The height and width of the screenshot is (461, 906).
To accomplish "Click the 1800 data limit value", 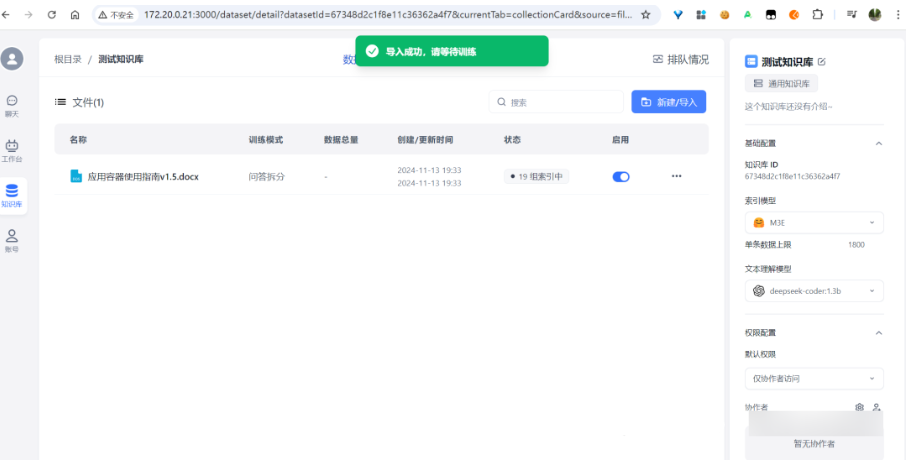I will [856, 245].
